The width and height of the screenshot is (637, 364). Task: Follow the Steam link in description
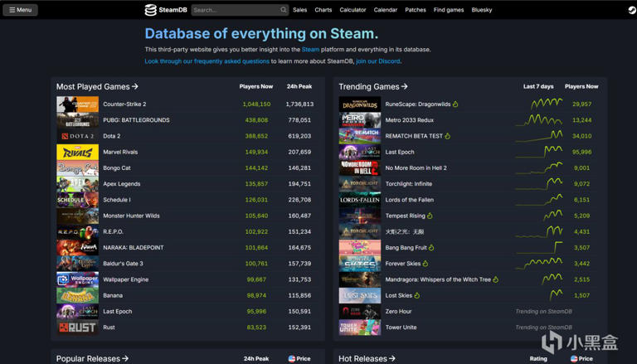(x=310, y=49)
